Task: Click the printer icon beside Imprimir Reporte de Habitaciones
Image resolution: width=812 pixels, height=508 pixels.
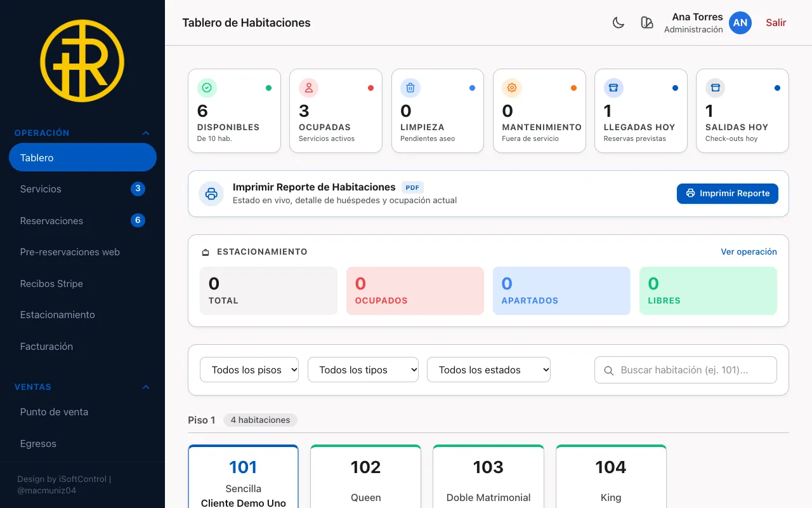Action: point(211,194)
